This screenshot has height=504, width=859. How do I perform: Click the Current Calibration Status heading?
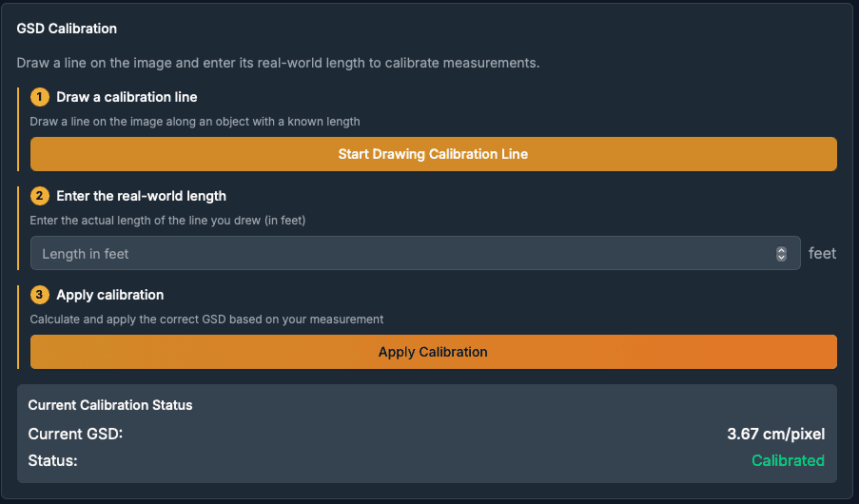110,405
